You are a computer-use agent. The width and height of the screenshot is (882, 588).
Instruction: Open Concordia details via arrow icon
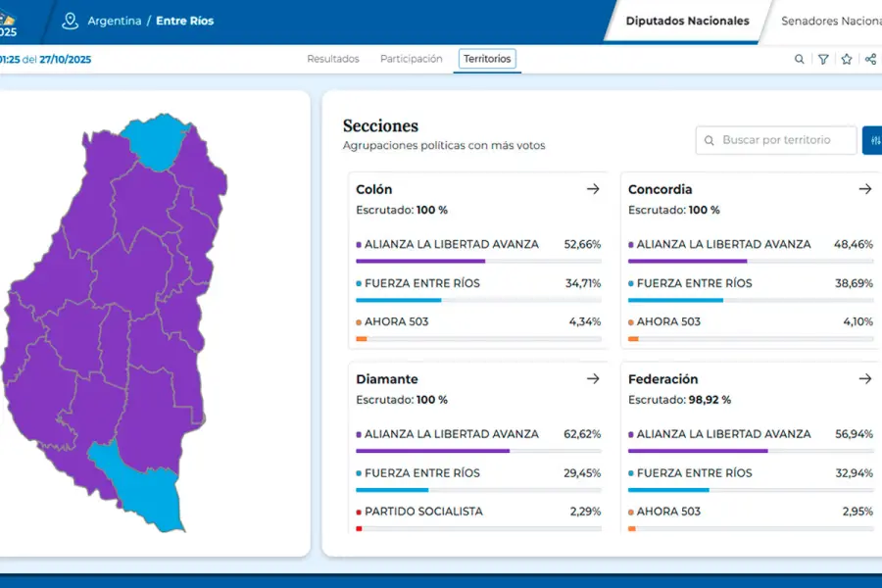[864, 189]
